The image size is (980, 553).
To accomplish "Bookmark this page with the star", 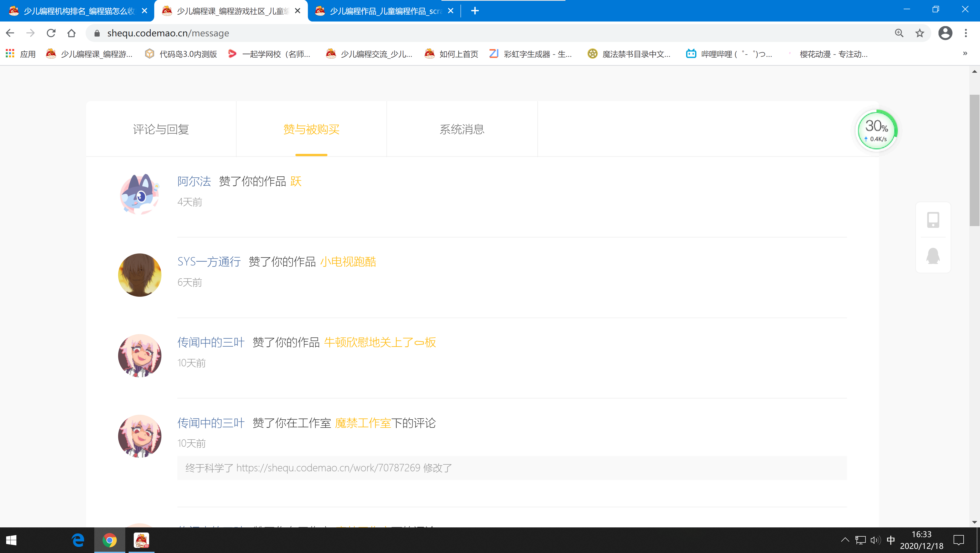I will (920, 33).
